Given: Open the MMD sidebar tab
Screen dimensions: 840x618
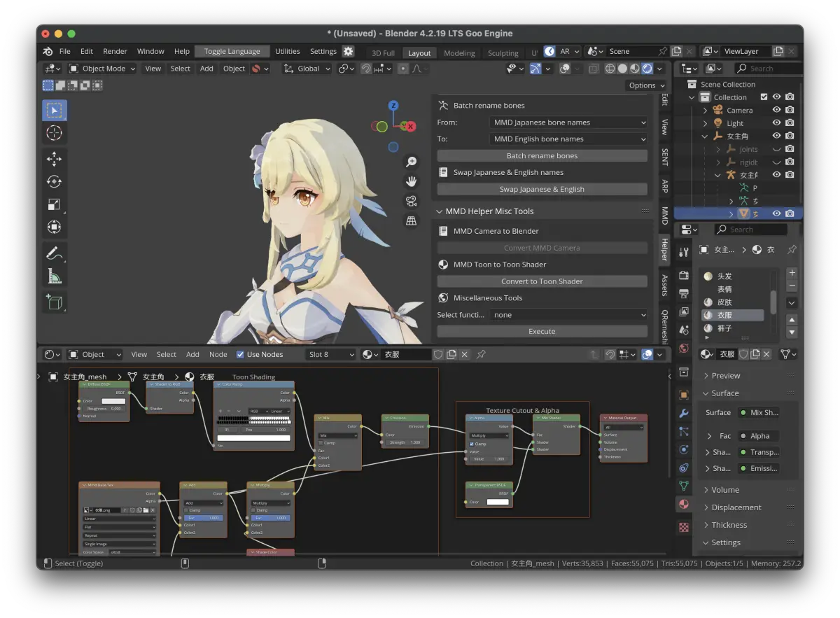Looking at the screenshot, I should coord(664,216).
